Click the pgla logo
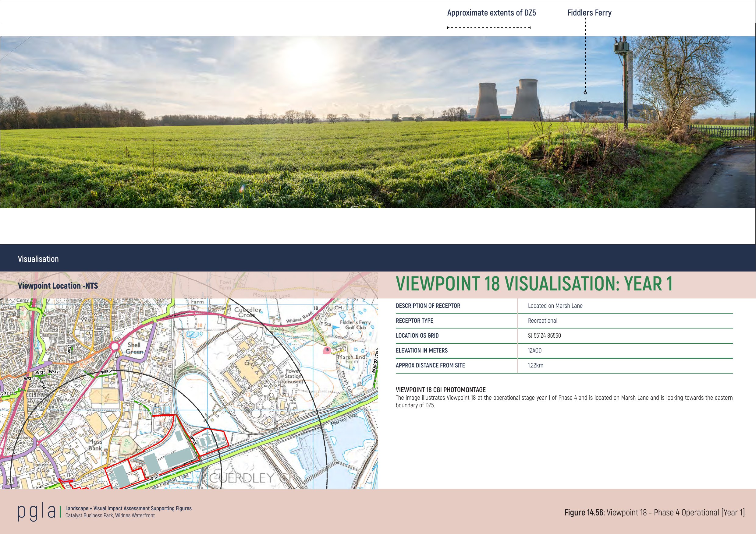This screenshot has height=534, width=756. click(x=37, y=512)
